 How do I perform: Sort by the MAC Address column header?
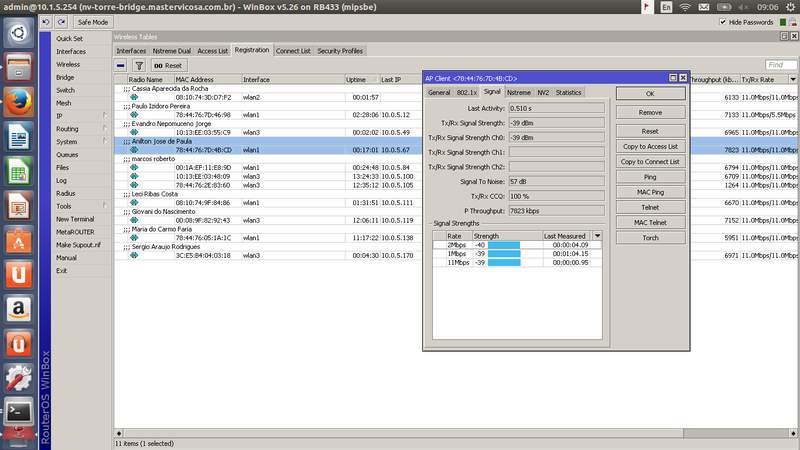(208, 80)
